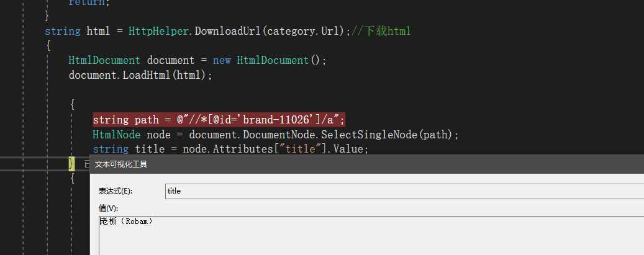Click the //下载html comment
This screenshot has height=255, width=644.
pos(381,31)
